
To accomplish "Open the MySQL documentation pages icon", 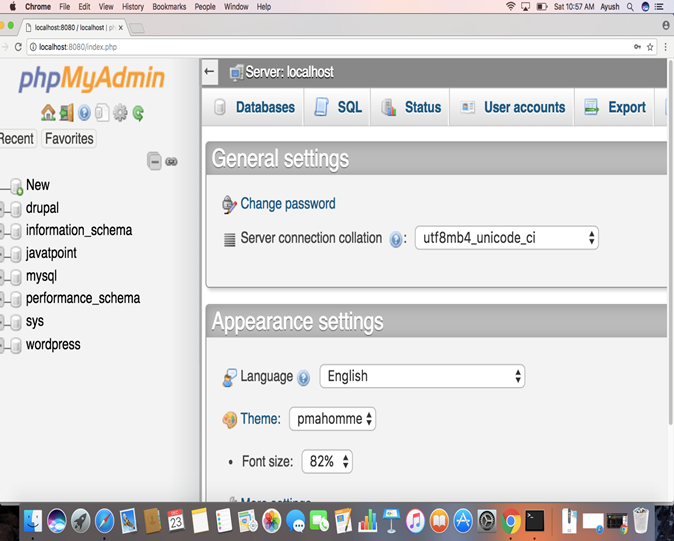I will tap(102, 113).
